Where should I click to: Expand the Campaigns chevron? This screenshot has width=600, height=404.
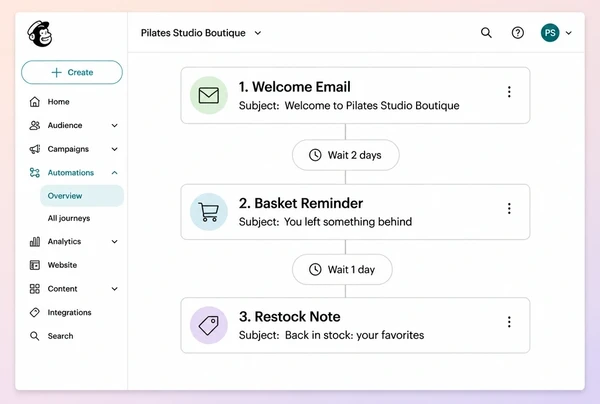[114, 149]
